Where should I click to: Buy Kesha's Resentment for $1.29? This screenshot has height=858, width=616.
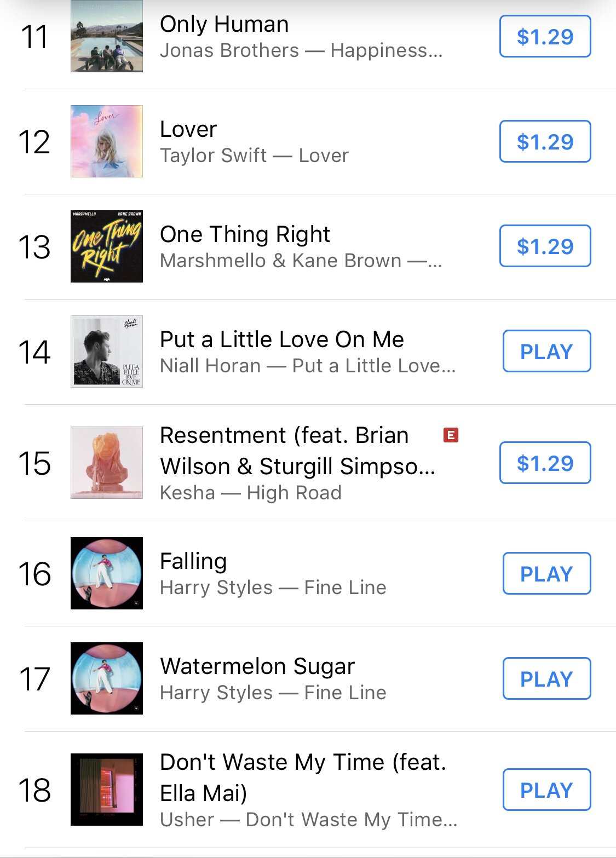(545, 463)
